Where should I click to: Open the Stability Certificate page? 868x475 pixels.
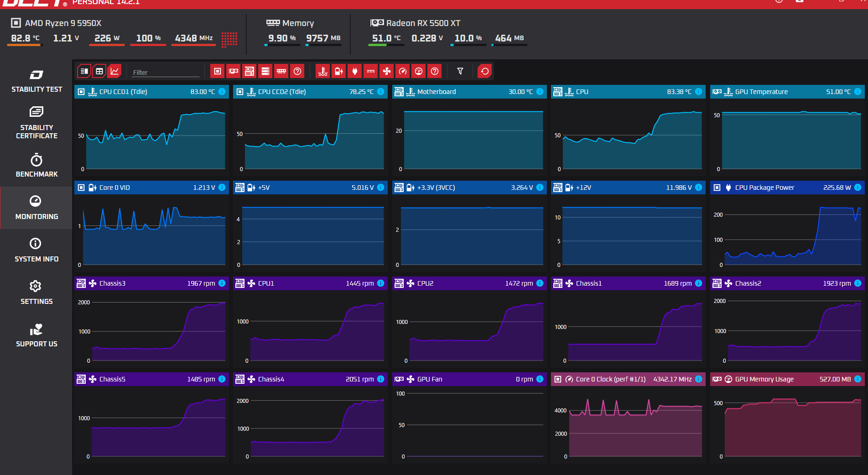36,123
